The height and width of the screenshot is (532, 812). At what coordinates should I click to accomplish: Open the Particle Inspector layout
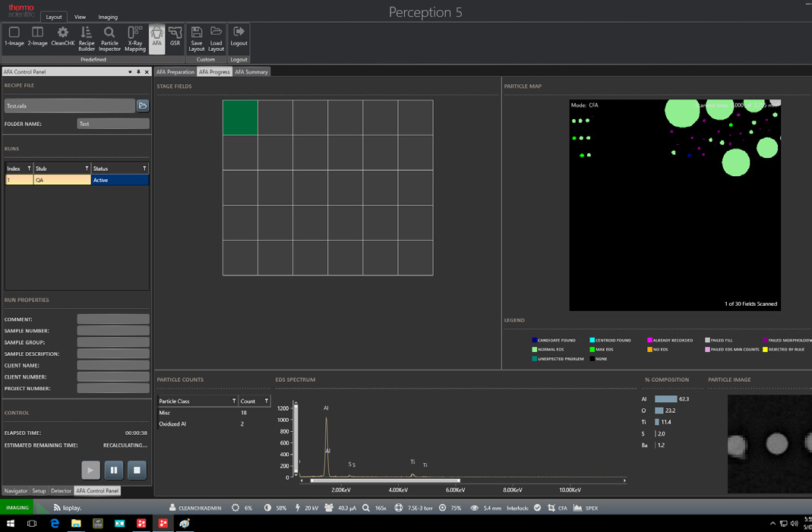pyautogui.click(x=110, y=39)
